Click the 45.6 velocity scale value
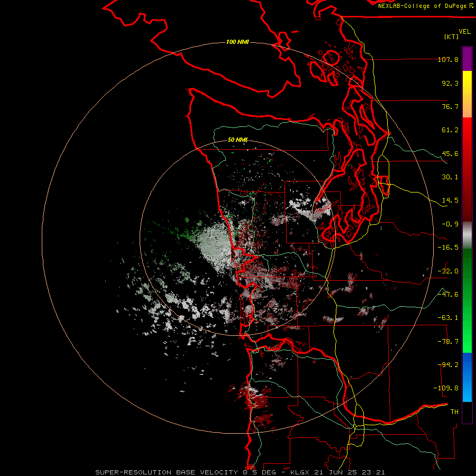The image size is (476, 476). (450, 153)
